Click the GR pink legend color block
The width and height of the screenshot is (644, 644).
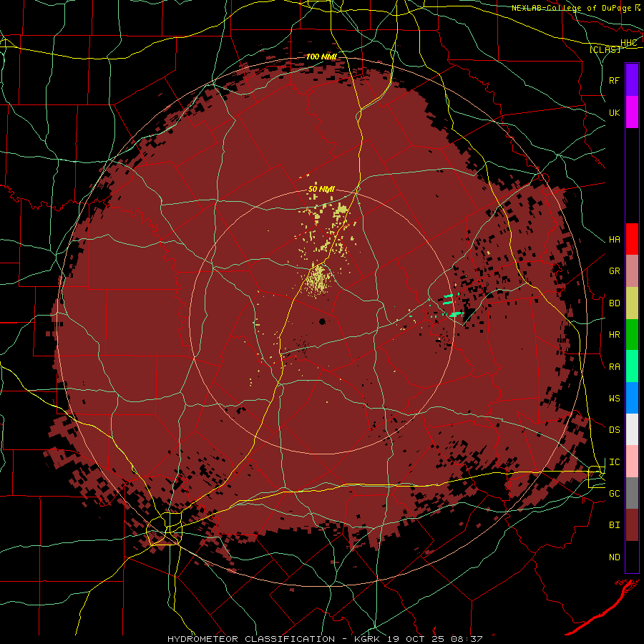(632, 271)
